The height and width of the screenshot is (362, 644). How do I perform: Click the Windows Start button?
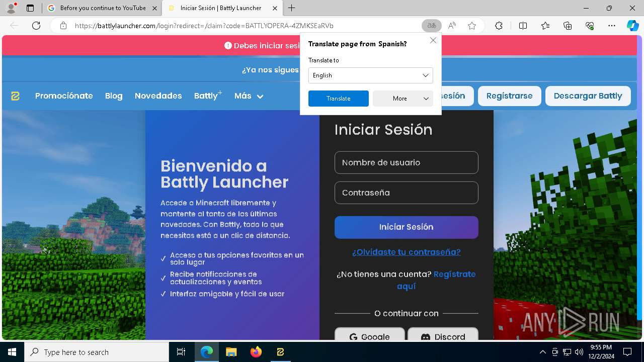click(12, 352)
